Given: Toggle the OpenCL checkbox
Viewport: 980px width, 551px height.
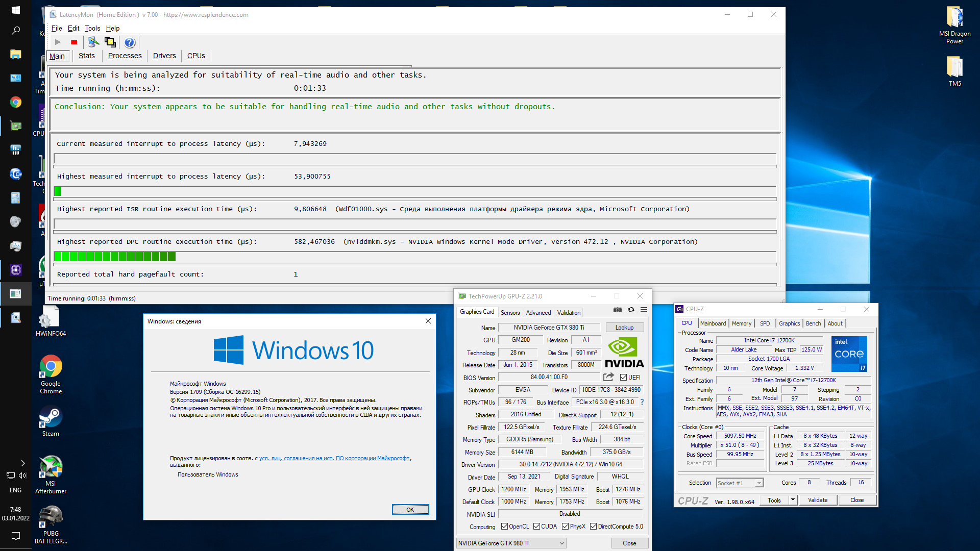Looking at the screenshot, I should 504,527.
